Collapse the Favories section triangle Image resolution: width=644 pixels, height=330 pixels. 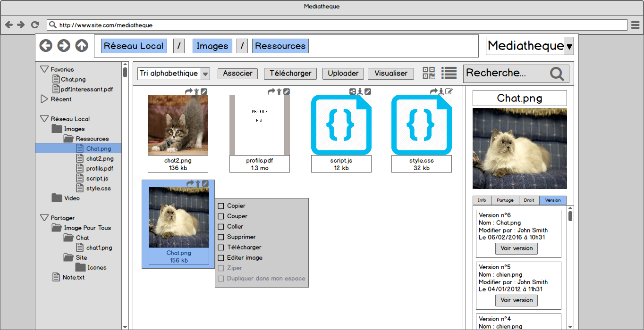[44, 69]
